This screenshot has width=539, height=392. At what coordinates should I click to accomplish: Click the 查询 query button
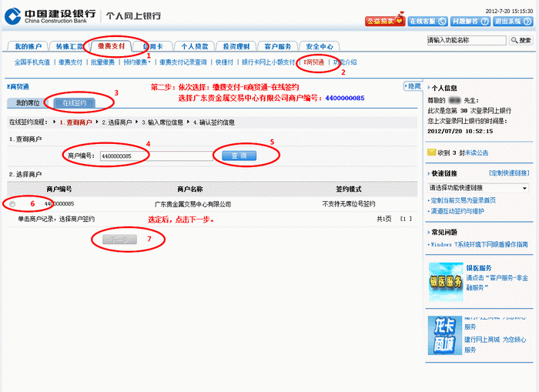pyautogui.click(x=239, y=156)
